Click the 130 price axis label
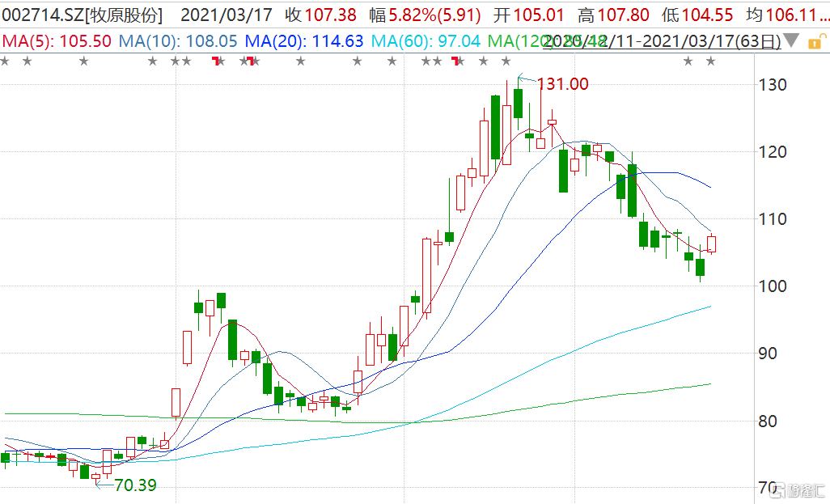The height and width of the screenshot is (504, 830). pos(773,85)
